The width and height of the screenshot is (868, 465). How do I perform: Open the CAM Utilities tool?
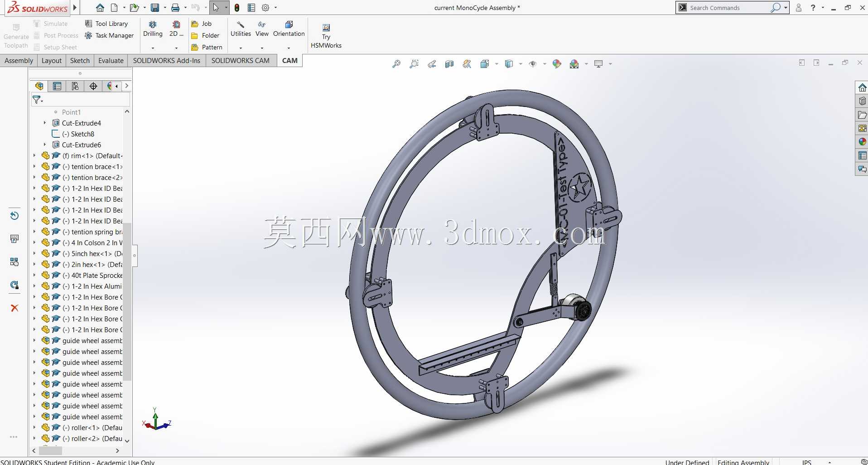[x=241, y=29]
